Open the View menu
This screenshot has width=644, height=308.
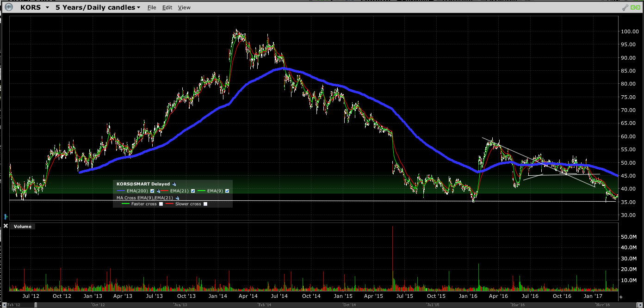pos(184,7)
